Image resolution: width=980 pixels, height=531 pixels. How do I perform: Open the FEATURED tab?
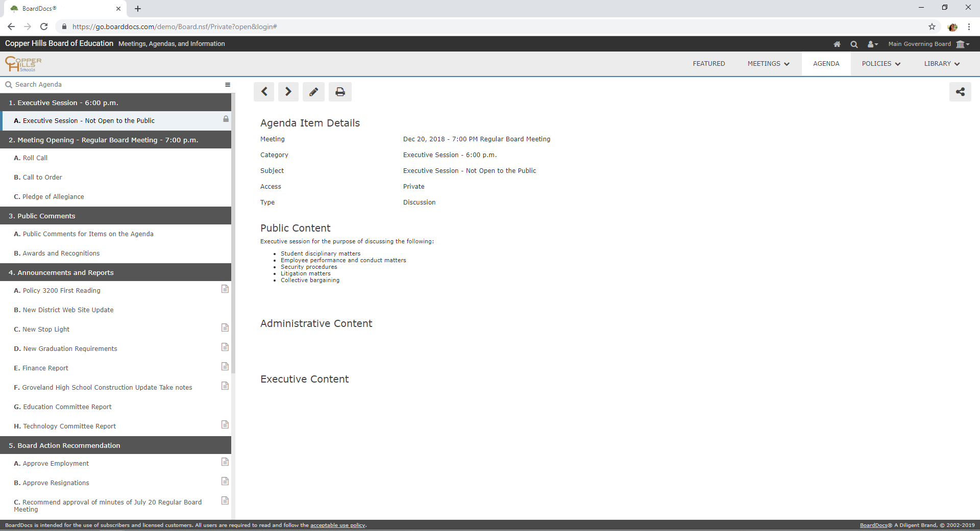pyautogui.click(x=708, y=64)
